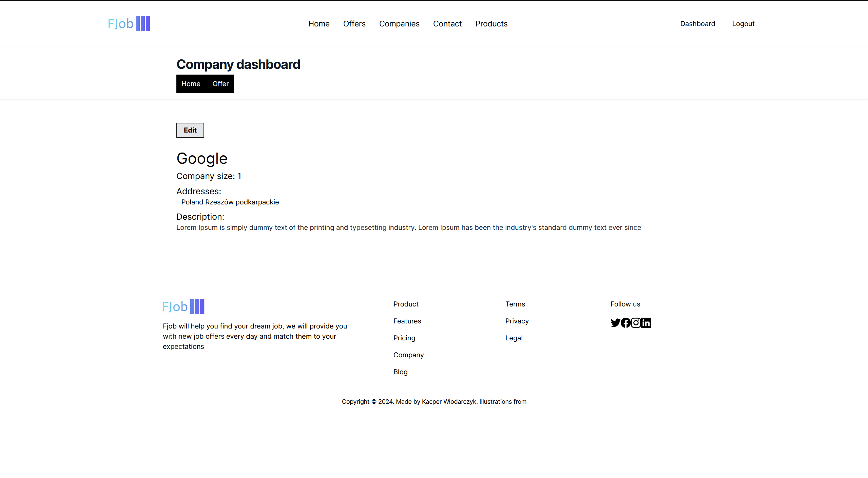Open the Contact nav item
Screen dimensions: 868x478
click(447, 24)
